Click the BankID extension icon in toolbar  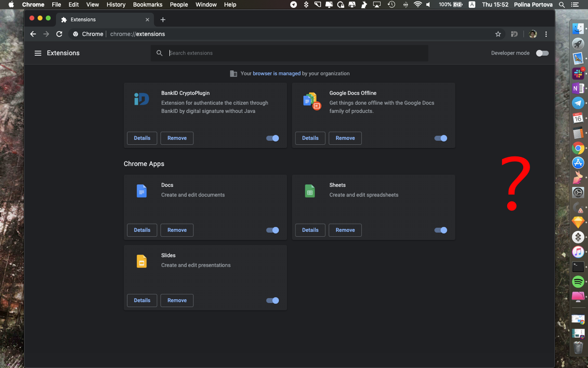pos(514,34)
